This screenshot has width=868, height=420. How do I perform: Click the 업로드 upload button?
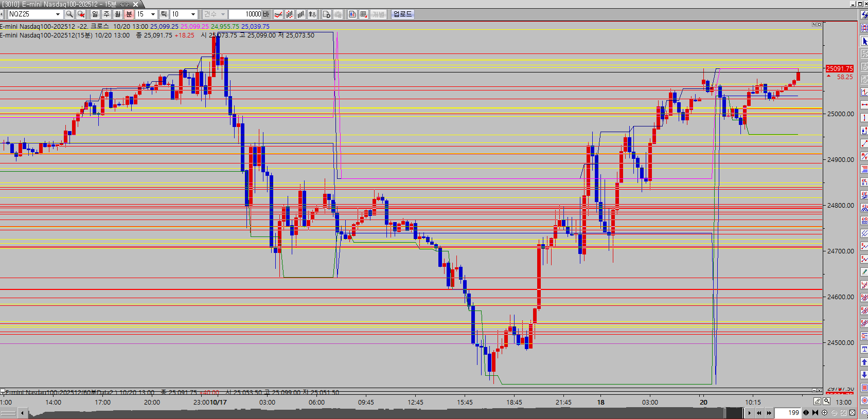(x=402, y=14)
